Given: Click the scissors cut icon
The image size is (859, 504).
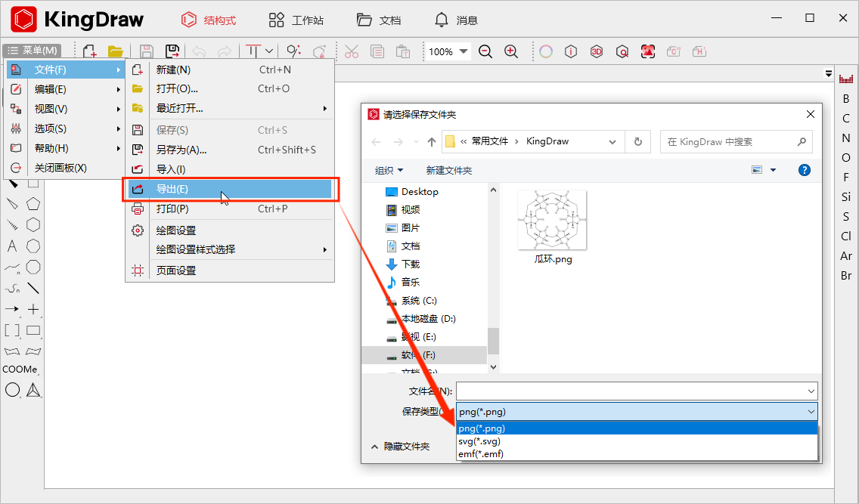Looking at the screenshot, I should click(x=351, y=51).
